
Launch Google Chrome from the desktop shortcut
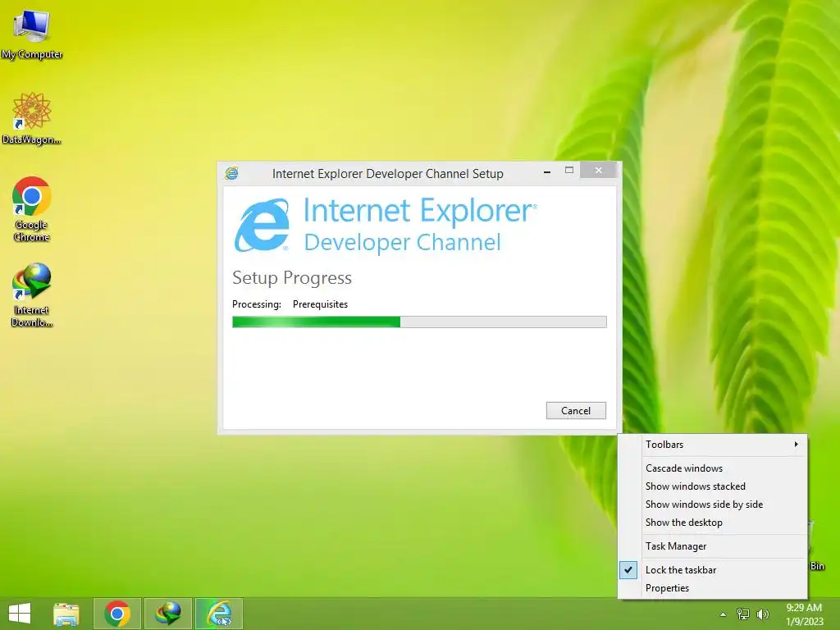[32, 209]
